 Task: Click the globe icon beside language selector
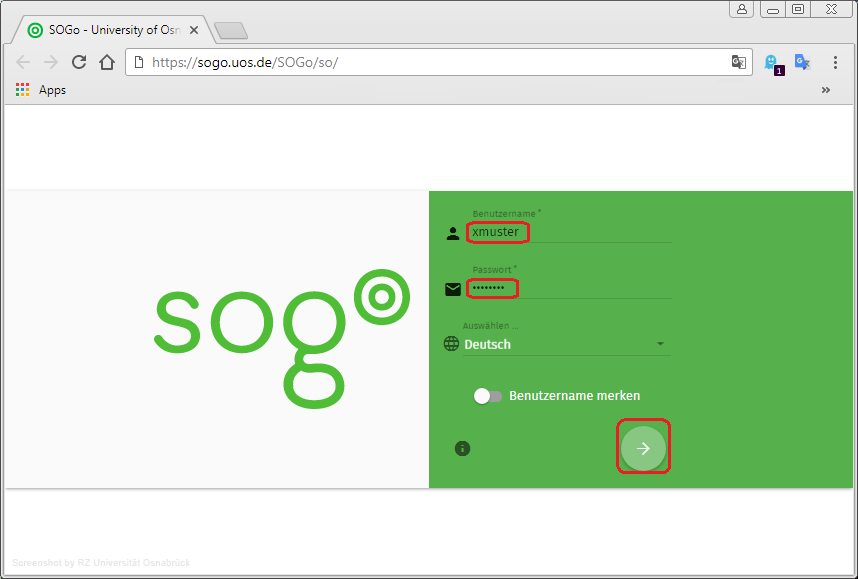[x=451, y=344]
